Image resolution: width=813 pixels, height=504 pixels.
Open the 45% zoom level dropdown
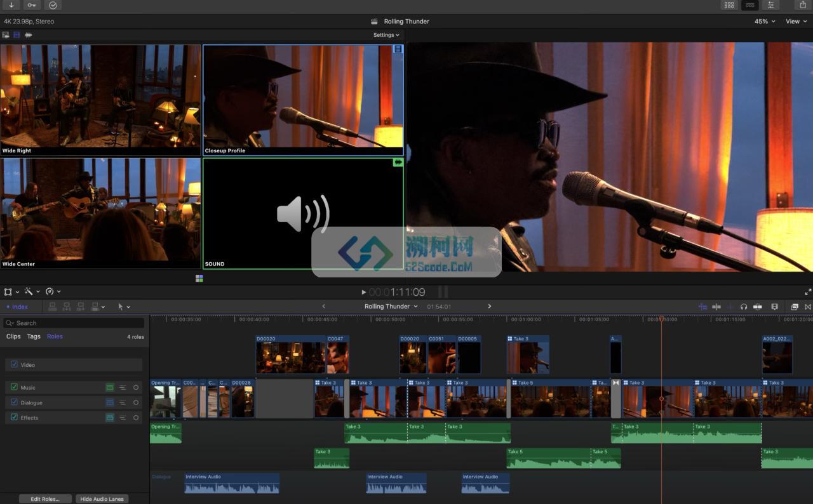click(765, 21)
